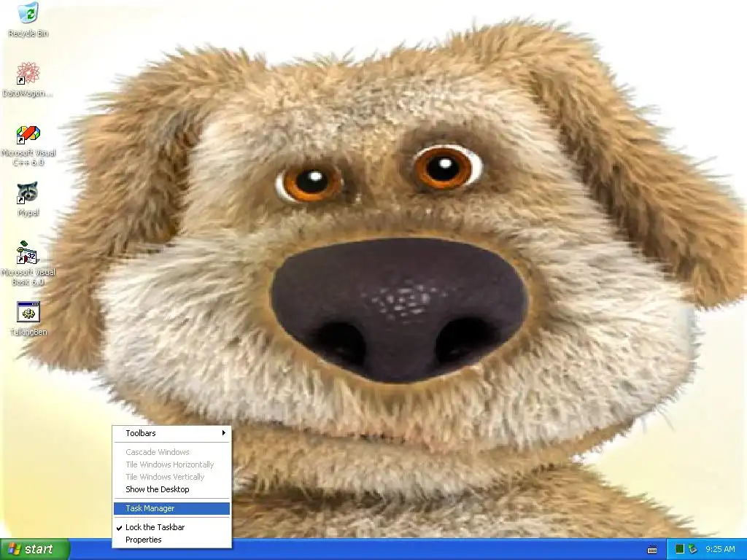
Task: Open the Start menu
Action: [x=35, y=549]
